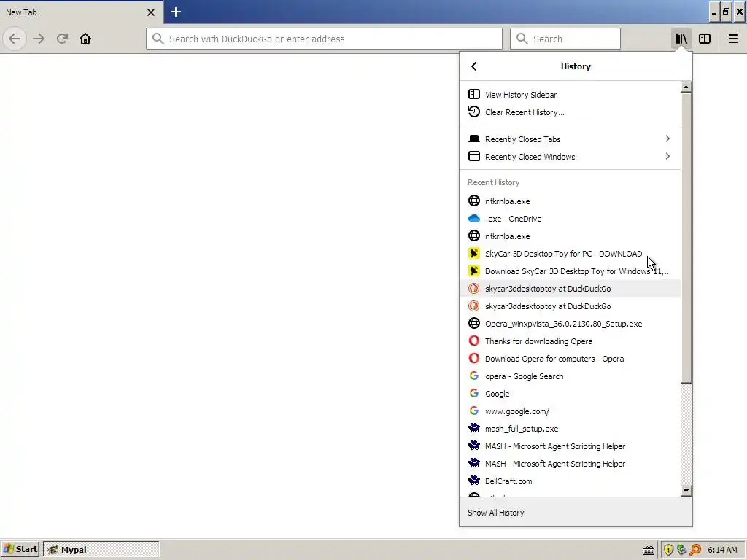Viewport: 747px width, 560px height.
Task: Click Google icon next to opera search
Action: click(473, 376)
